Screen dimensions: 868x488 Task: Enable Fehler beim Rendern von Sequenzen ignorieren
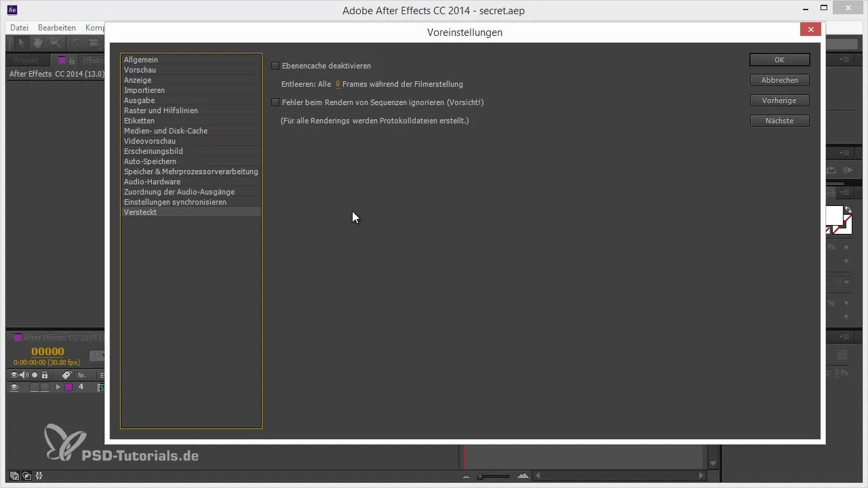[275, 102]
